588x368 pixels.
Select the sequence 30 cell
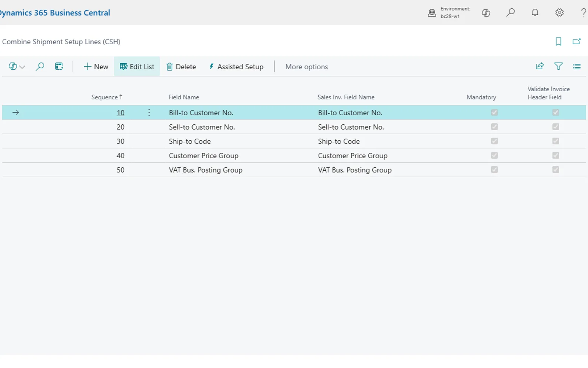(121, 141)
